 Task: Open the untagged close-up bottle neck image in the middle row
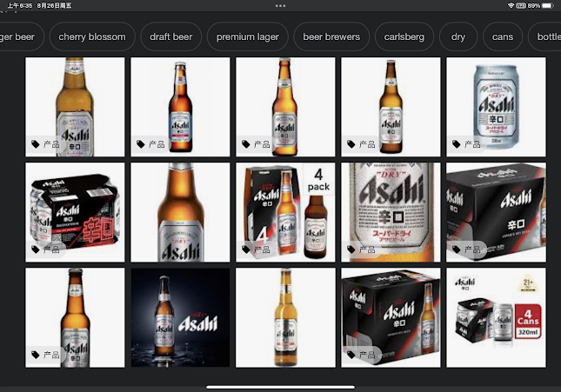pyautogui.click(x=180, y=212)
